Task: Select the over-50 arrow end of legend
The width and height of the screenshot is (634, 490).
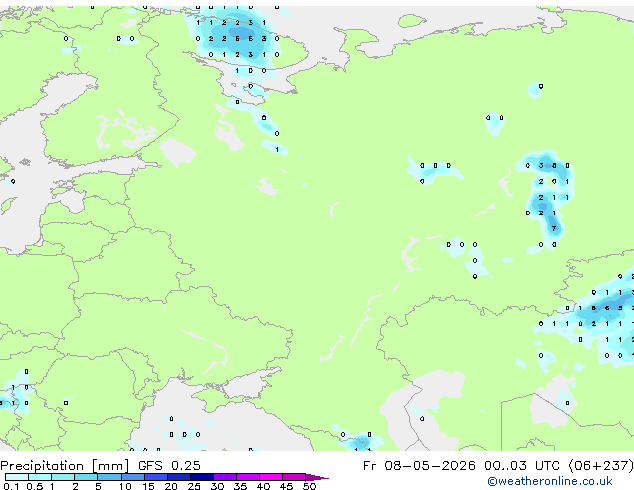Action: click(x=317, y=477)
